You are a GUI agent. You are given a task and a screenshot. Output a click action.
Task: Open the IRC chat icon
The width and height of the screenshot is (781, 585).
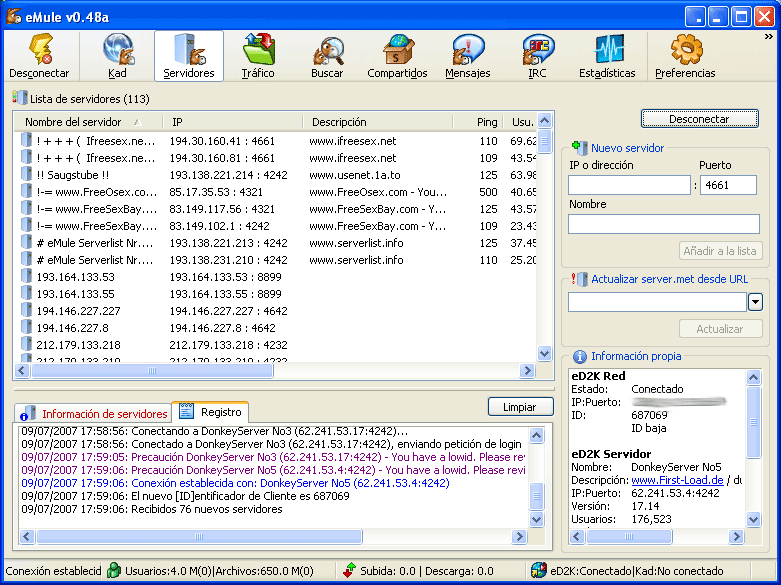[538, 49]
